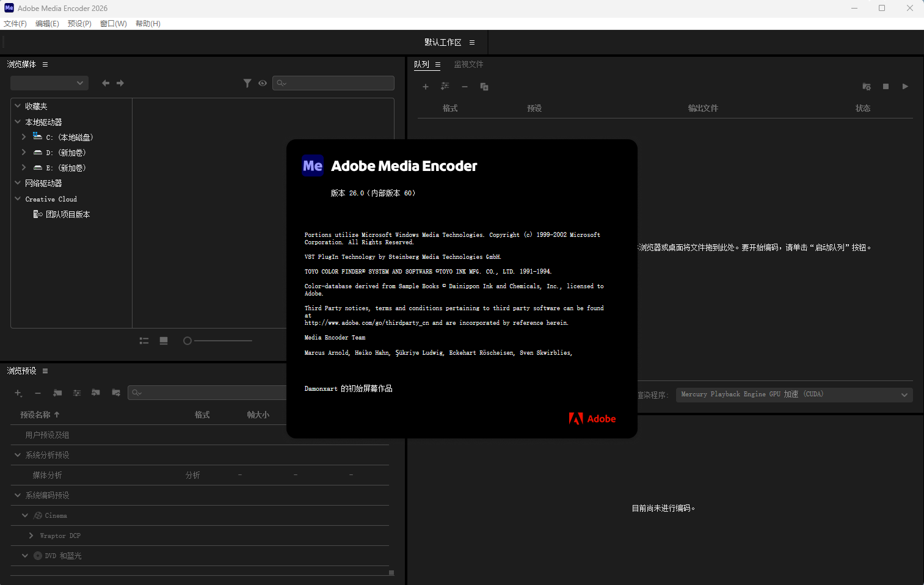Open the Mercury Playback Engine renderer dropdown
This screenshot has width=924, height=585.
(793, 394)
